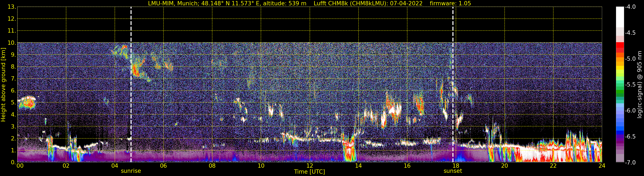This screenshot has height=176, width=644.
Task: Click the '06' time axis tick label
Action: 163,166
